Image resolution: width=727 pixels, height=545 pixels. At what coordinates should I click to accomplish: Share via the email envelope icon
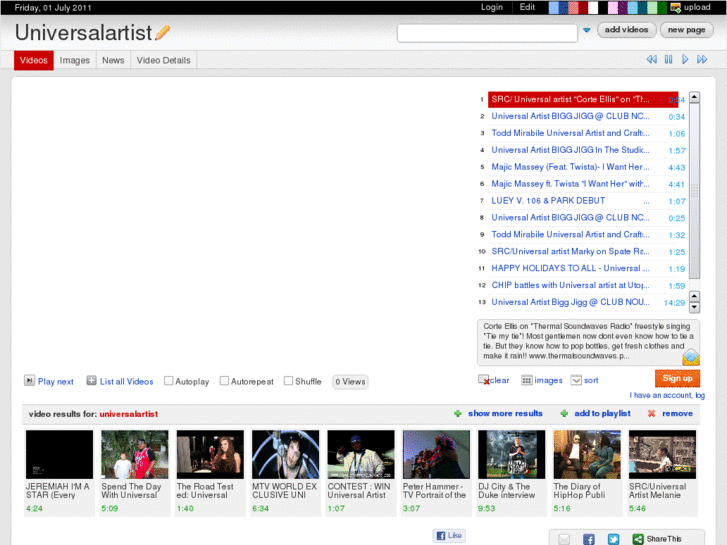coord(564,539)
